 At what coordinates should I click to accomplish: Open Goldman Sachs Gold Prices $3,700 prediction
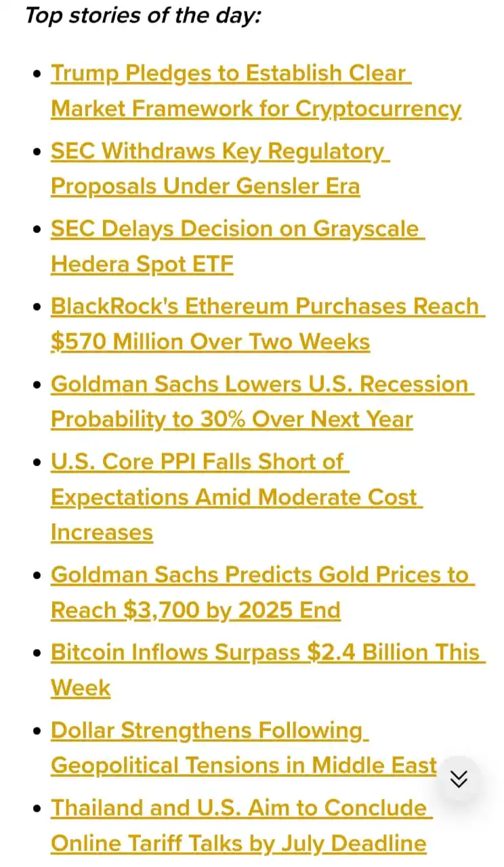tap(263, 593)
